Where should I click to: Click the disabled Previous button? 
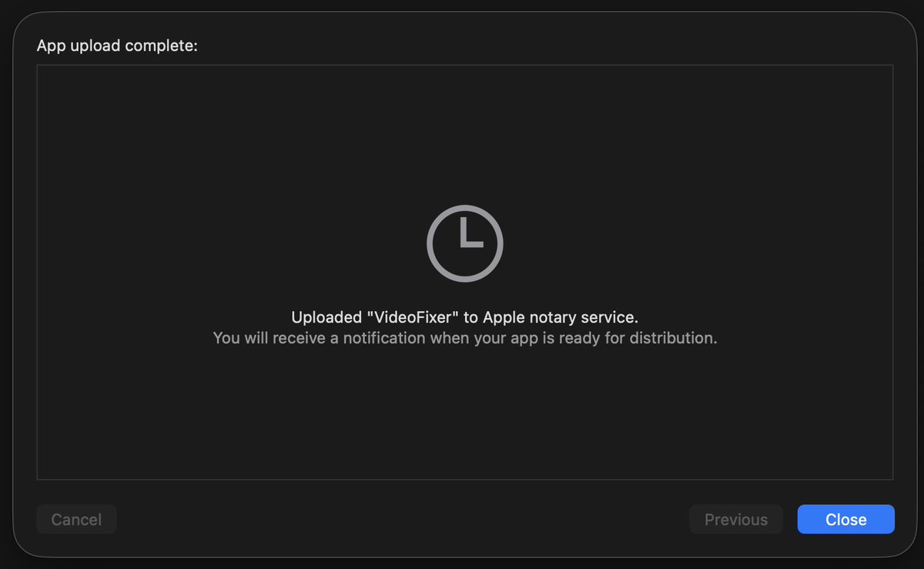point(736,520)
